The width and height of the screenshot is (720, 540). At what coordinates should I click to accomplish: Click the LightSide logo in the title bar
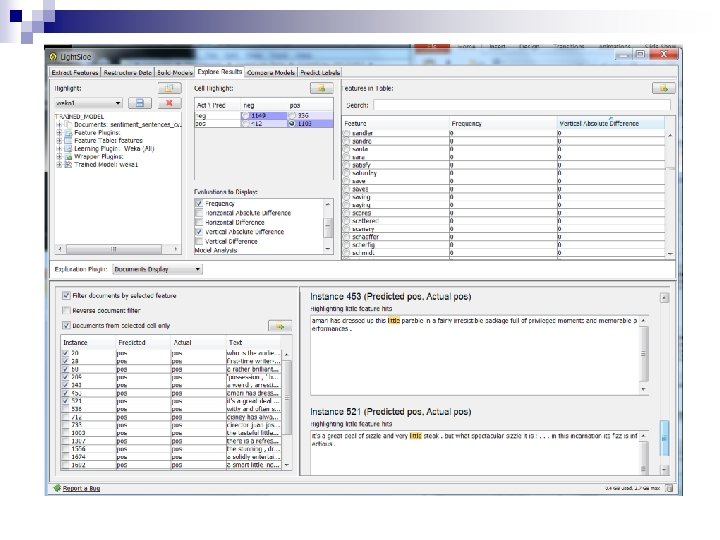click(x=53, y=56)
